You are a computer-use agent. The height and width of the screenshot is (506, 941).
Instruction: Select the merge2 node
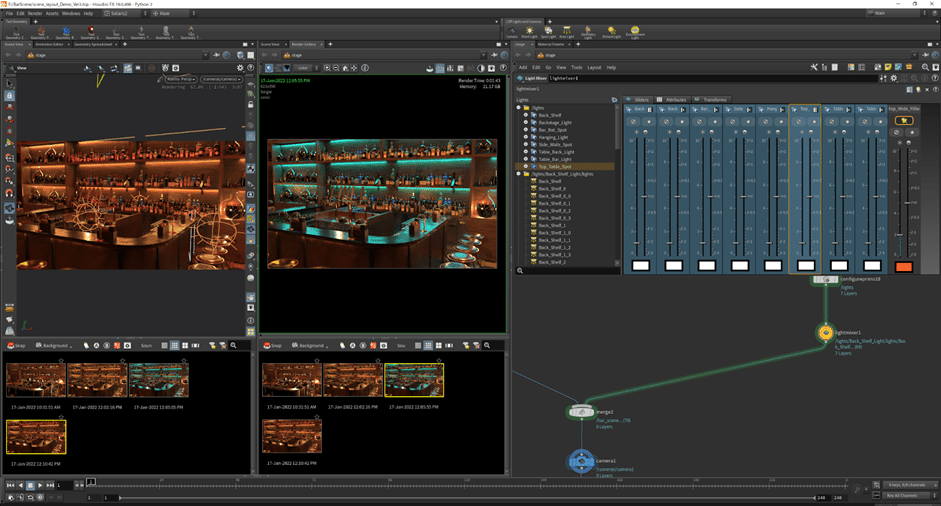click(x=581, y=412)
